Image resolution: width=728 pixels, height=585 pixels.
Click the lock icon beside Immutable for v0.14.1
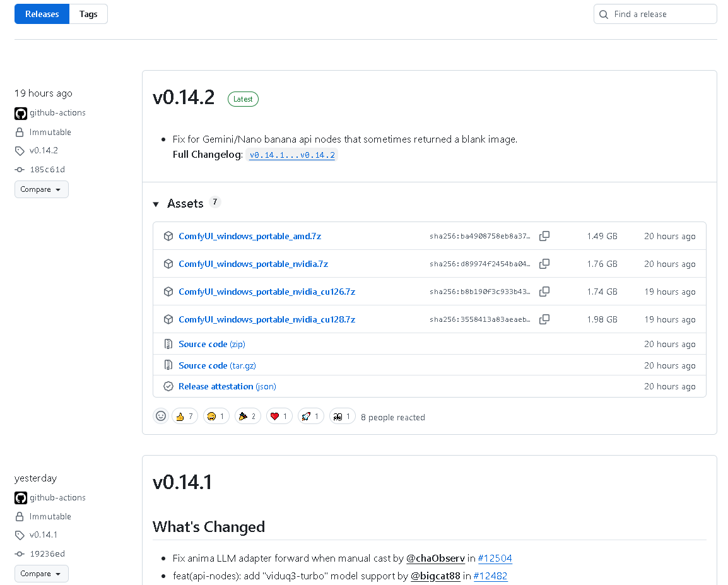point(20,517)
